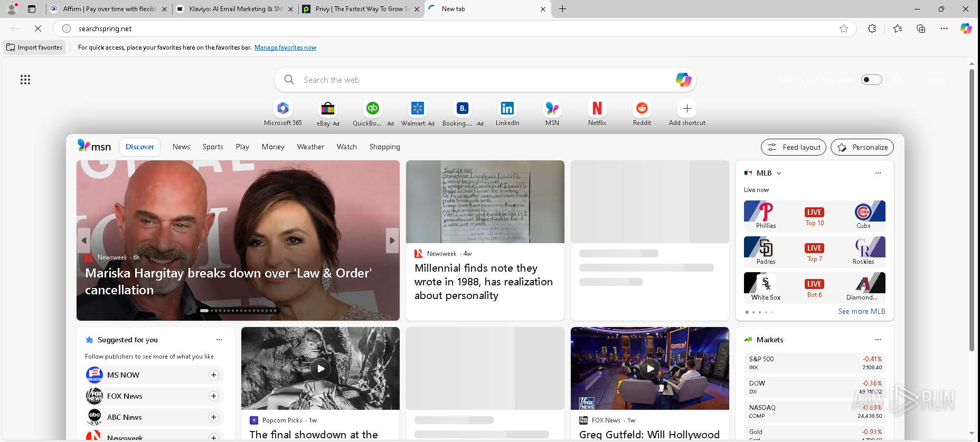Open MLB card more options
The height and width of the screenshot is (442, 980).
[878, 173]
